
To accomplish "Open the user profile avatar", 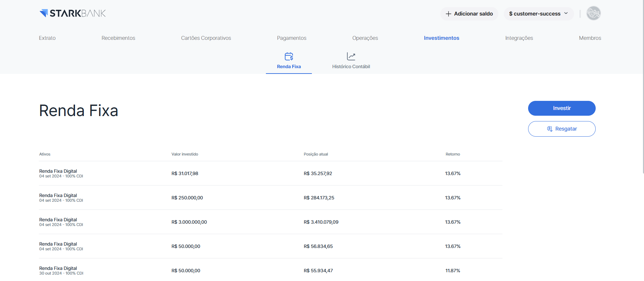I will coord(593,13).
